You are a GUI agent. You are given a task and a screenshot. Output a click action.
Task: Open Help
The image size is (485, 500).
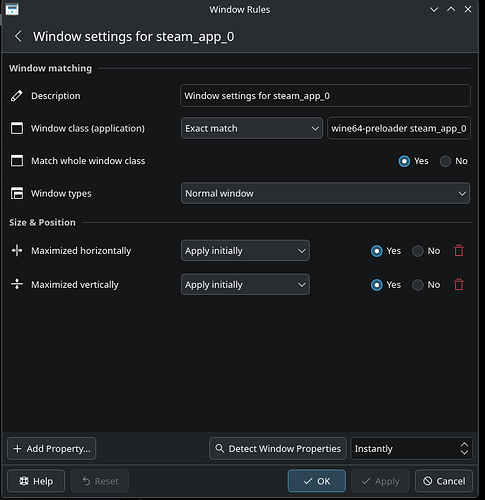[36, 481]
